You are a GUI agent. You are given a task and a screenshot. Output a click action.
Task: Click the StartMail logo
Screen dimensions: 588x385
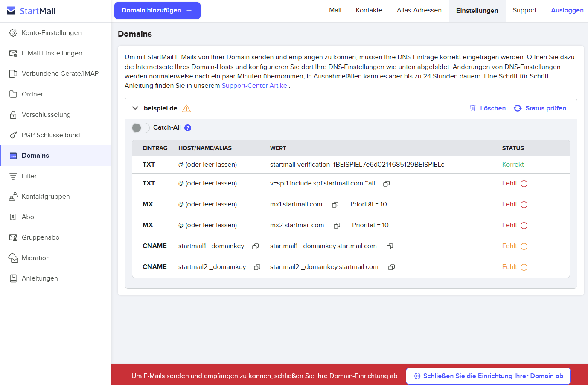click(x=32, y=11)
